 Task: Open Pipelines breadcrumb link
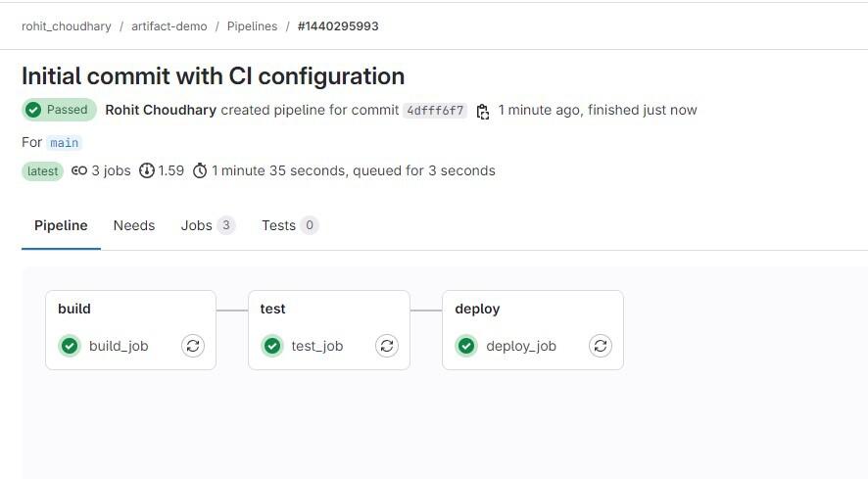pos(252,26)
